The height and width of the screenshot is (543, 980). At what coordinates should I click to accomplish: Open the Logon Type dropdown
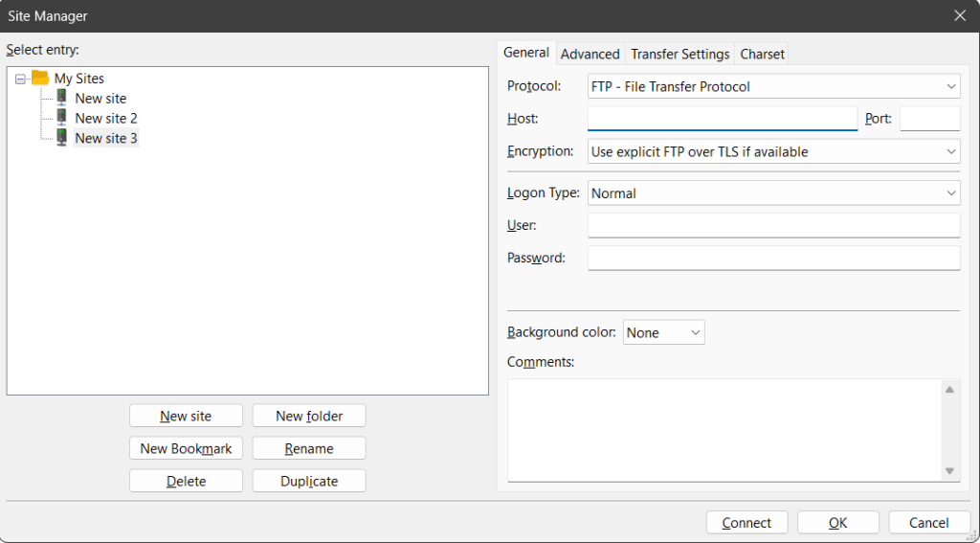(773, 192)
